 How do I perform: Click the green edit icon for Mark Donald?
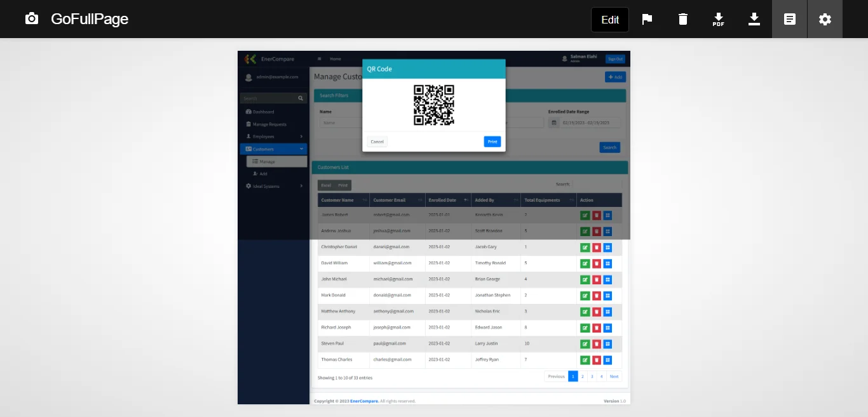585,296
